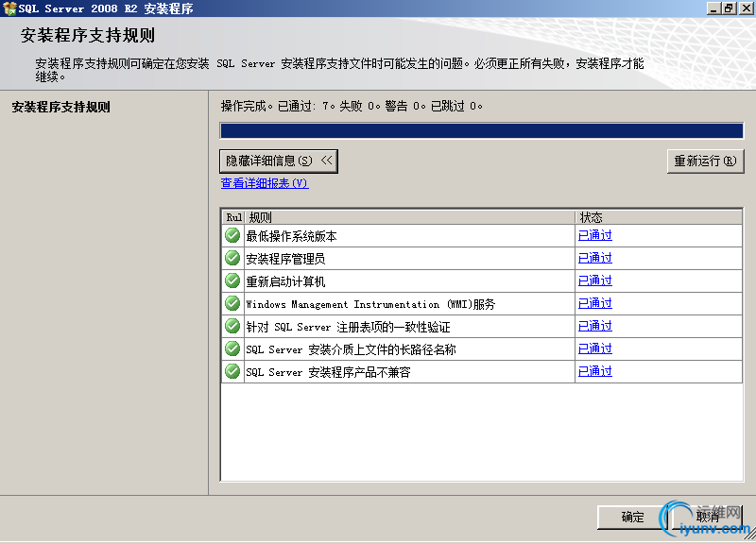This screenshot has height=544, width=756.
Task: Click 已通过 status for WMI 服务
Action: (595, 303)
